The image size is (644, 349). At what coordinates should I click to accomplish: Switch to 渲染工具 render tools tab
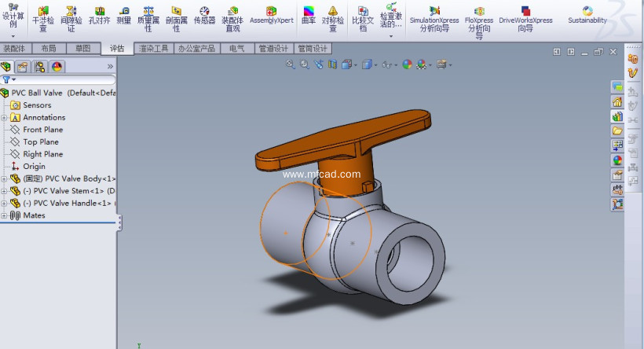154,49
